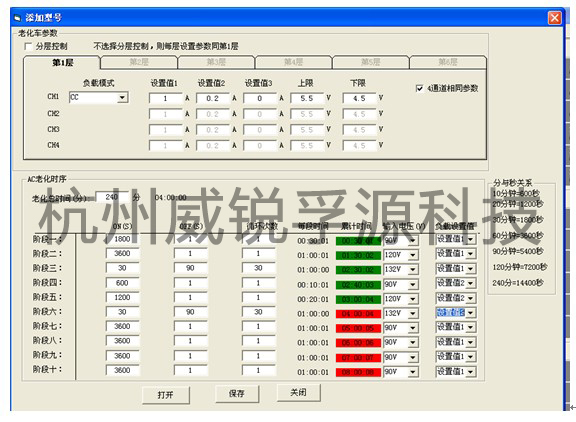The image size is (576, 422).
Task: Click the 阶段三 OFF(S) field with 90
Action: (190, 268)
